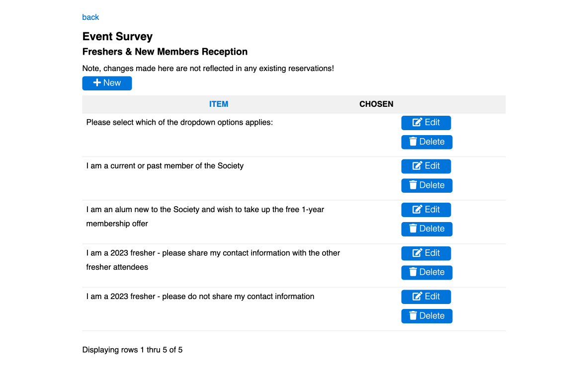588x379 pixels.
Task: Click pencil icon for share contact information row
Action: pyautogui.click(x=418, y=253)
